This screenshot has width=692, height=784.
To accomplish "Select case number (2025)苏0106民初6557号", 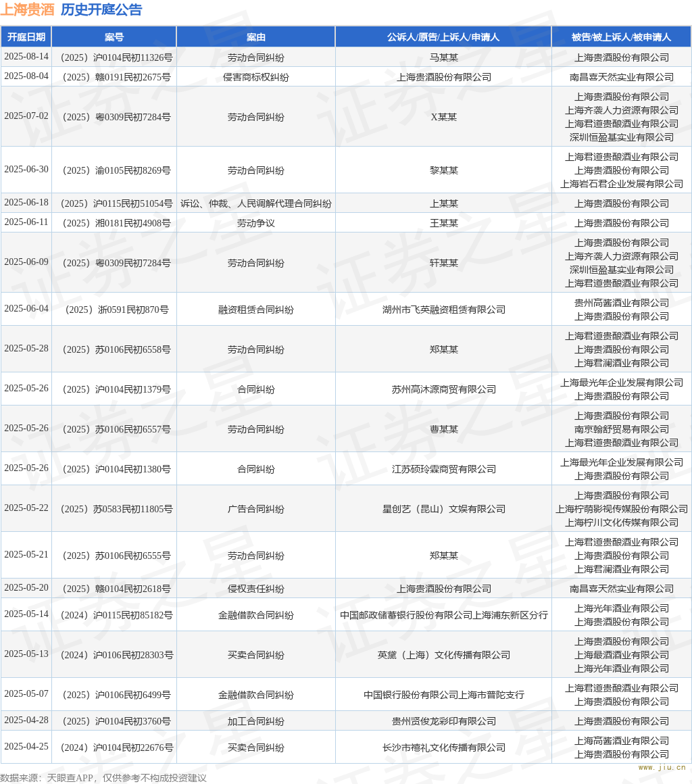I will pyautogui.click(x=116, y=429).
